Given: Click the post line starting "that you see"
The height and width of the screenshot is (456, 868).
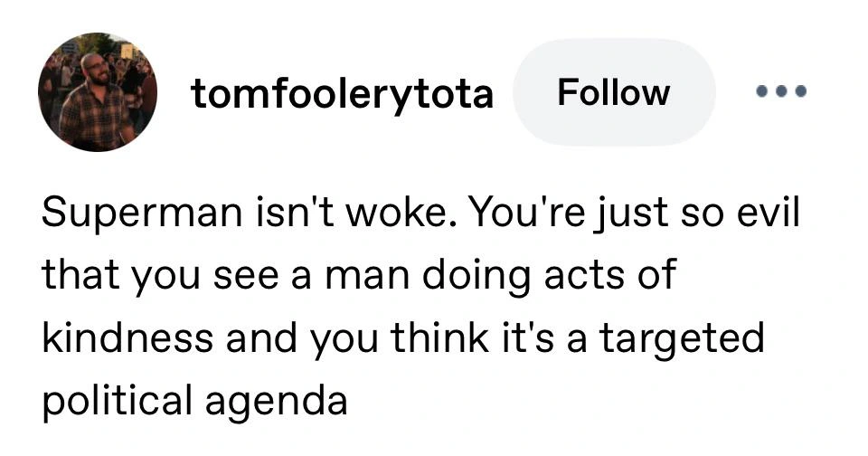Looking at the screenshot, I should tap(359, 275).
